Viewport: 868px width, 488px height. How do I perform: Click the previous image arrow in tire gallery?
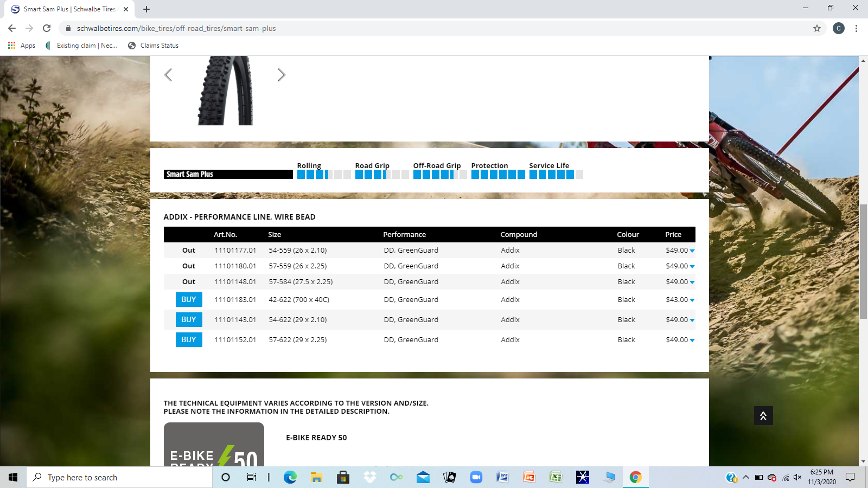pyautogui.click(x=168, y=75)
